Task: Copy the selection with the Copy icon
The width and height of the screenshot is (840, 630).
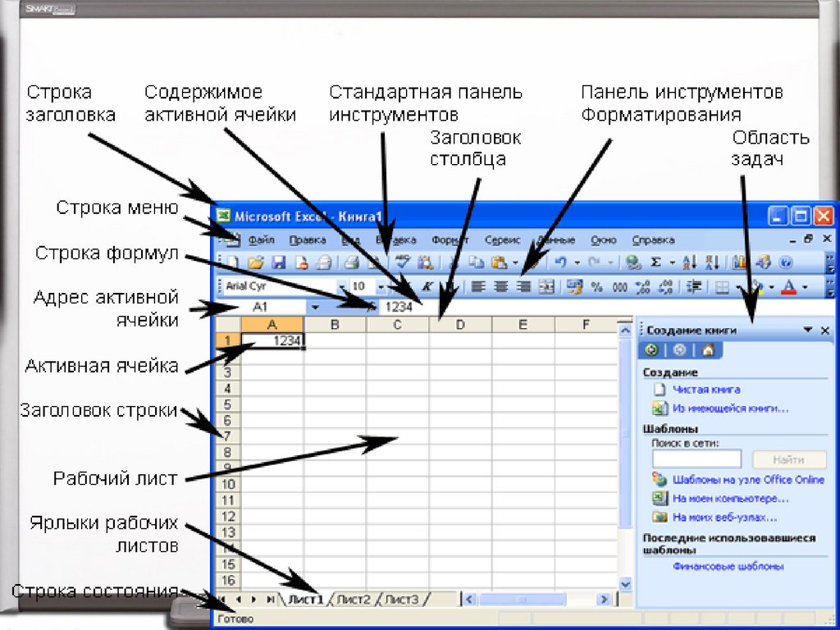Action: click(x=477, y=262)
